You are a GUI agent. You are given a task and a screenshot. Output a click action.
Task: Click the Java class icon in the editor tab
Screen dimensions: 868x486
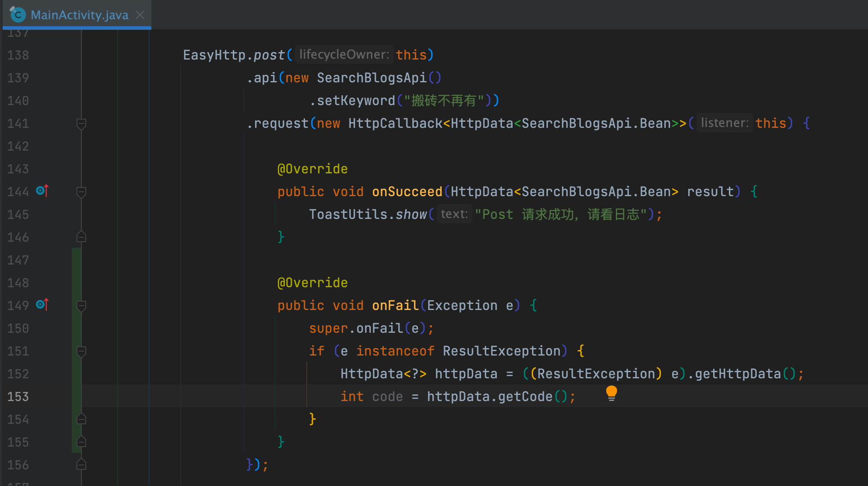[17, 14]
